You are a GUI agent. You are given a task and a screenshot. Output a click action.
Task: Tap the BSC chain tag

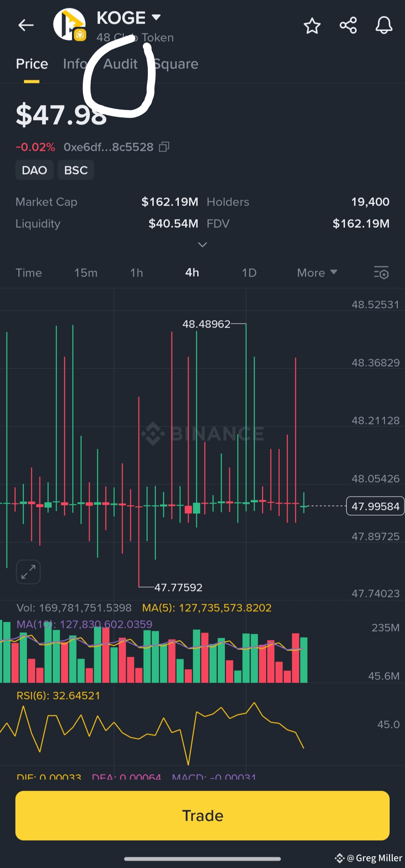76,170
